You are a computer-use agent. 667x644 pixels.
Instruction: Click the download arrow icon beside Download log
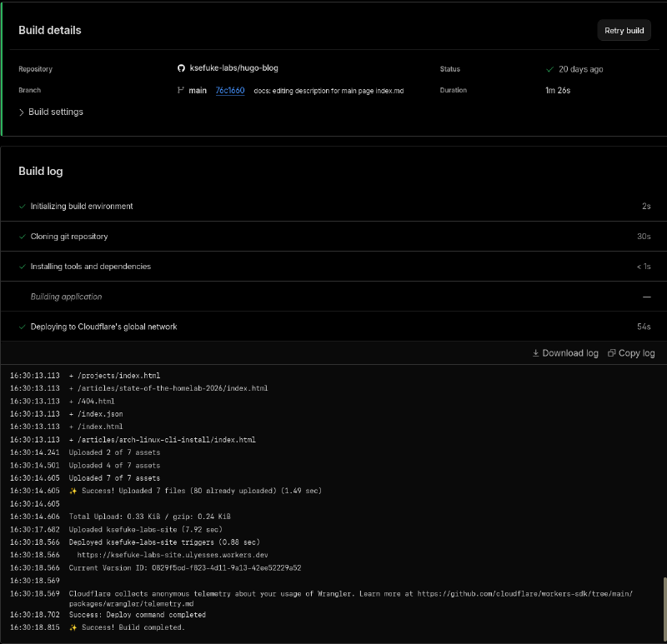(x=535, y=353)
